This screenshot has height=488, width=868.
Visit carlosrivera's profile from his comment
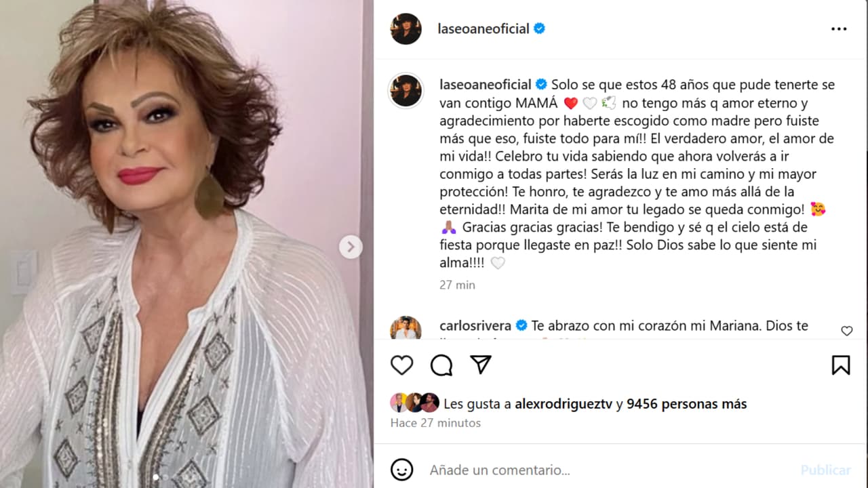tap(475, 325)
